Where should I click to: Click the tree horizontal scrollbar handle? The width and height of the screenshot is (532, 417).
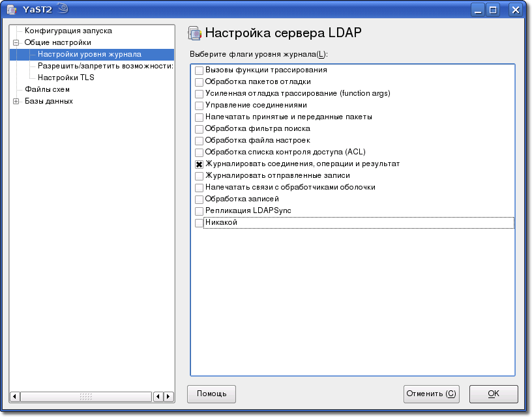pyautogui.click(x=86, y=396)
